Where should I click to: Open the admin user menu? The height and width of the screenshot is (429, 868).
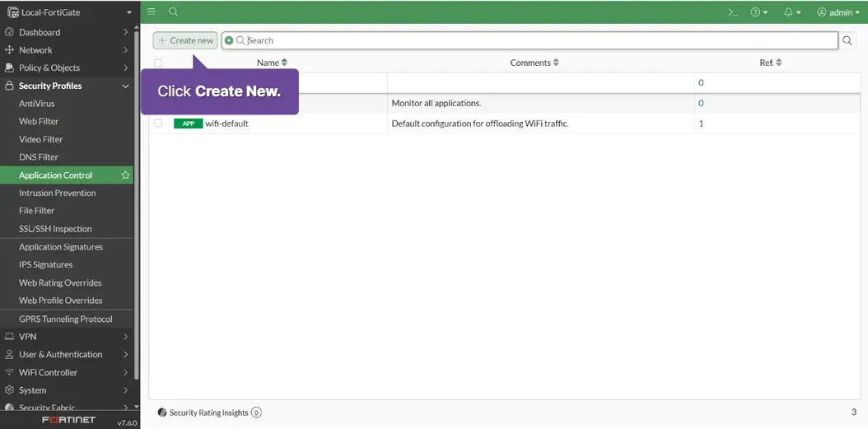[838, 12]
